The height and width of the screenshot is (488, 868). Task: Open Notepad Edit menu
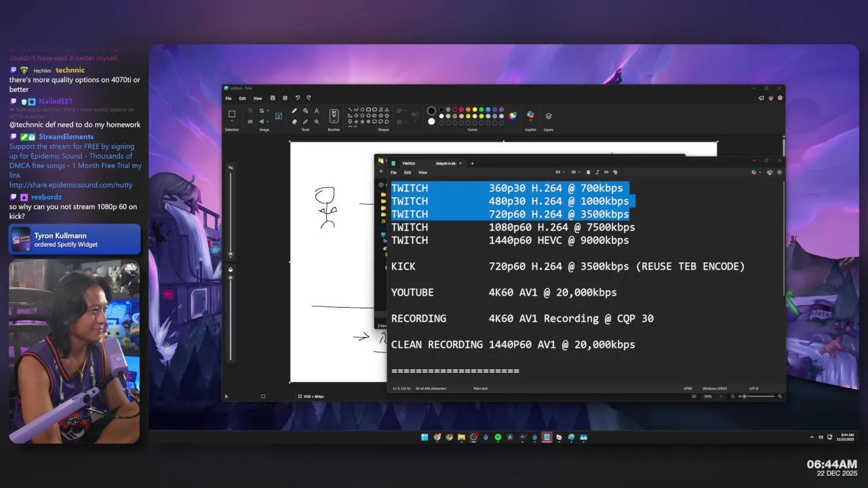(408, 172)
